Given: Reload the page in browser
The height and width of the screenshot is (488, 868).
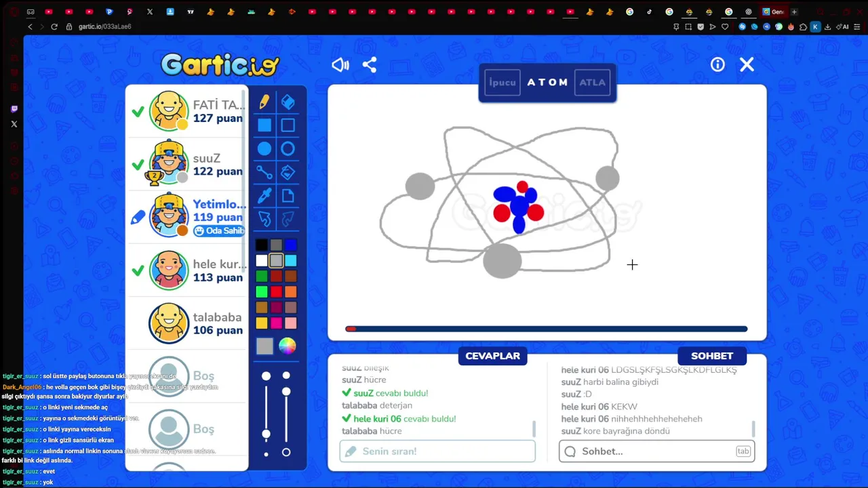Looking at the screenshot, I should coord(54,26).
